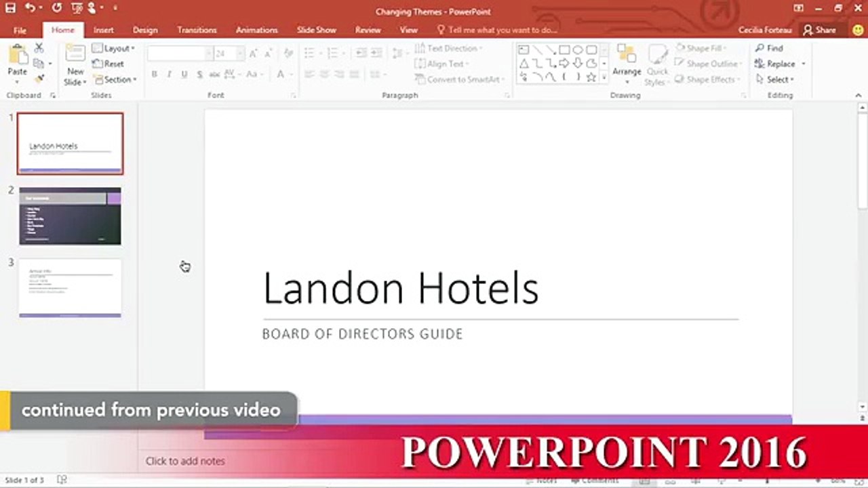Image resolution: width=868 pixels, height=488 pixels.
Task: Click the Tell me what you want search box
Action: (497, 30)
